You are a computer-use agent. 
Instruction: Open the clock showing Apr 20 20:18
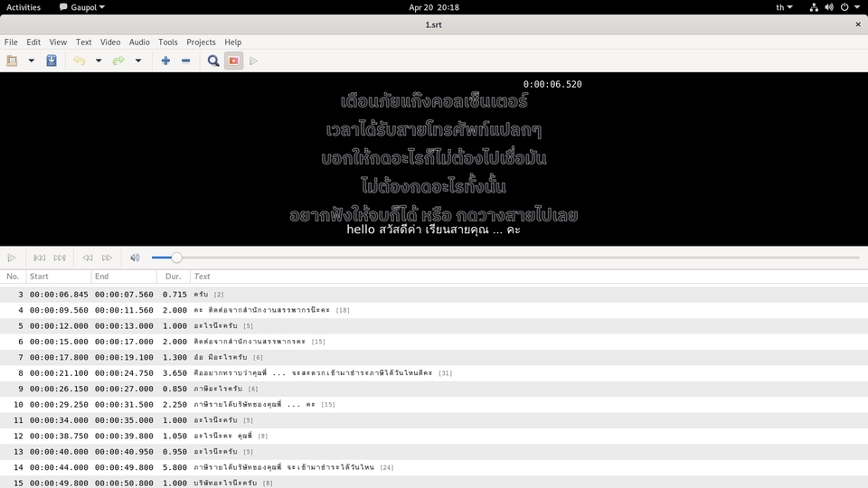tap(434, 7)
